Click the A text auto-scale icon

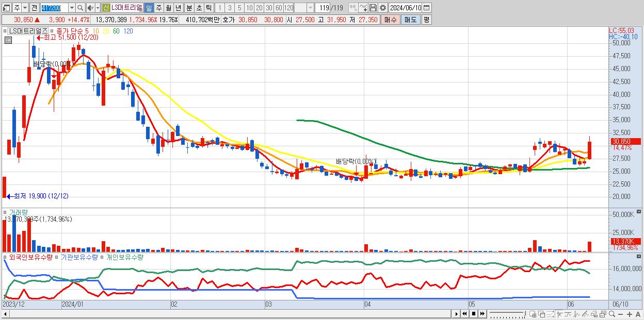(638, 314)
